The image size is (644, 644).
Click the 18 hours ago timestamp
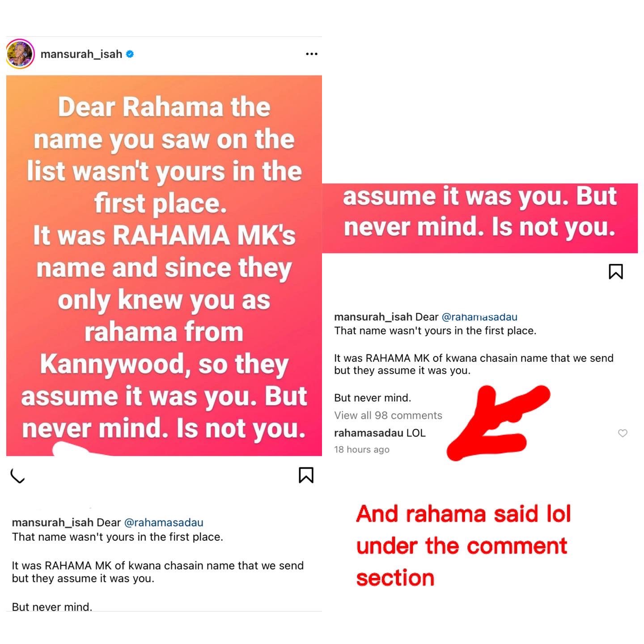pos(362,449)
